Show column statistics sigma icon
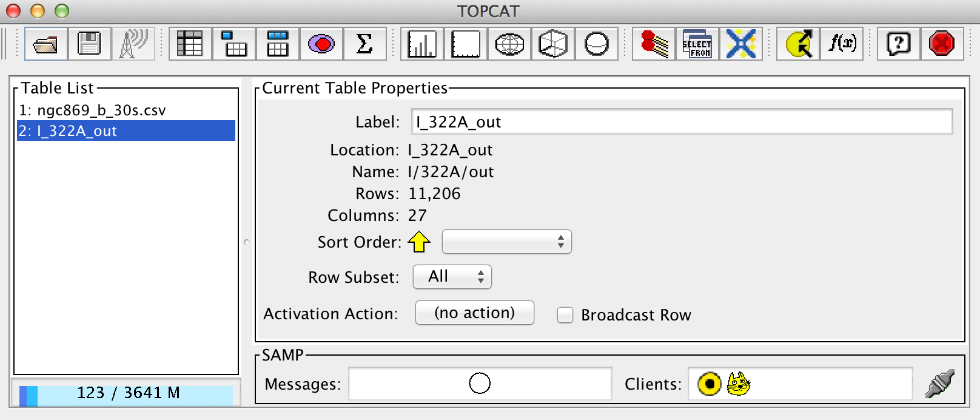Image resolution: width=980 pixels, height=420 pixels. pos(364,44)
